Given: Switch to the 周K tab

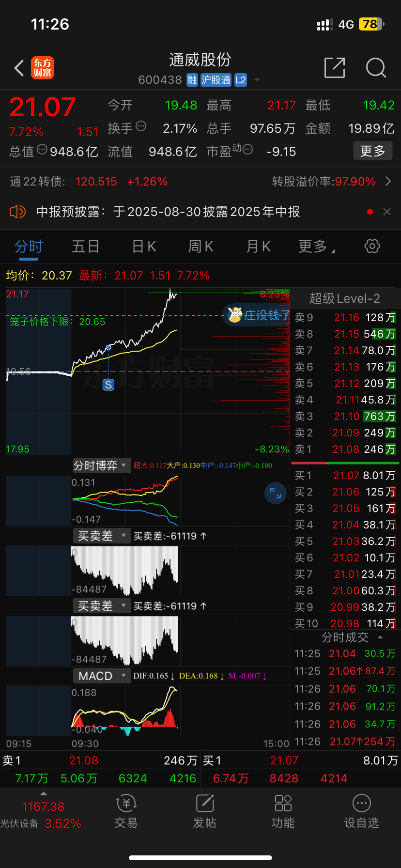Looking at the screenshot, I should [201, 247].
